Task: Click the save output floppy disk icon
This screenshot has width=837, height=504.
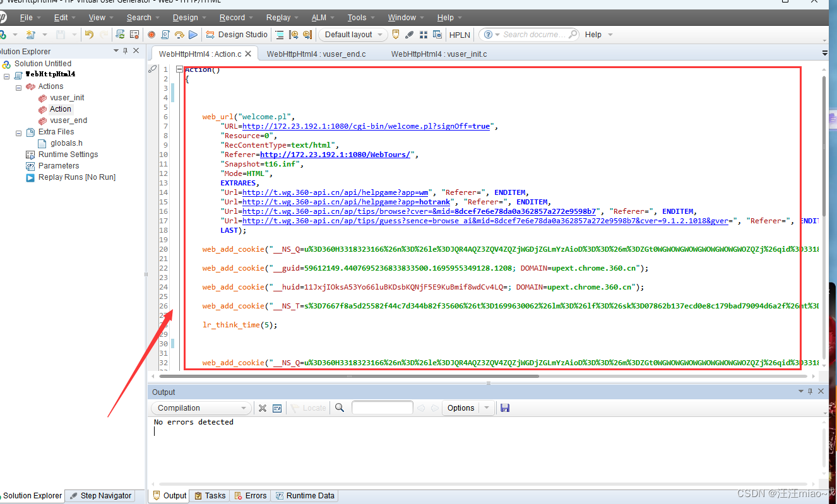Action: pos(505,408)
